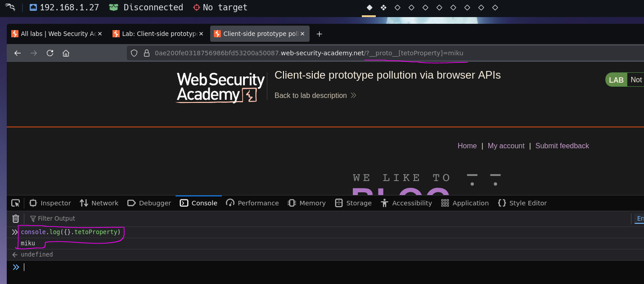Switch to the Performance panel
Viewport: 644px width, 284px height.
tap(252, 203)
